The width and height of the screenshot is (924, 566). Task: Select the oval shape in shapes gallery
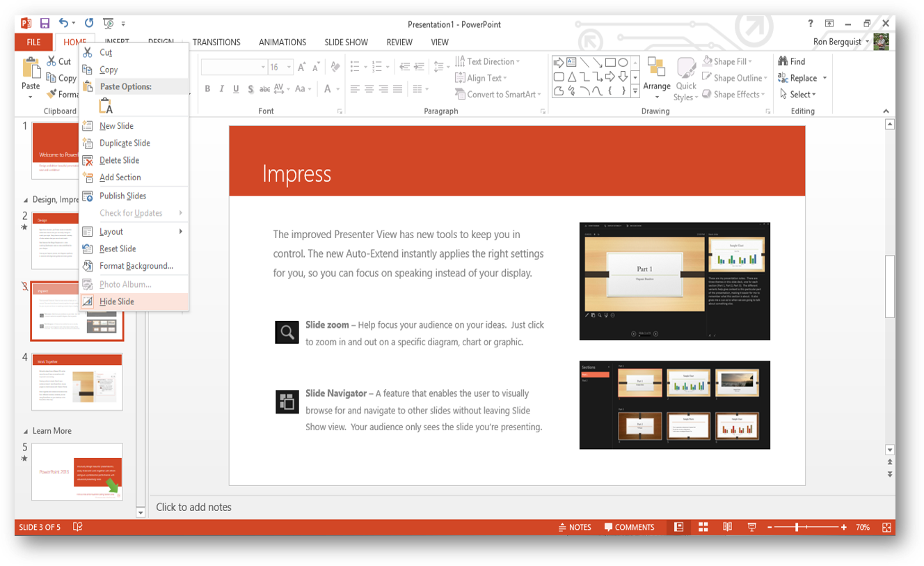[623, 62]
